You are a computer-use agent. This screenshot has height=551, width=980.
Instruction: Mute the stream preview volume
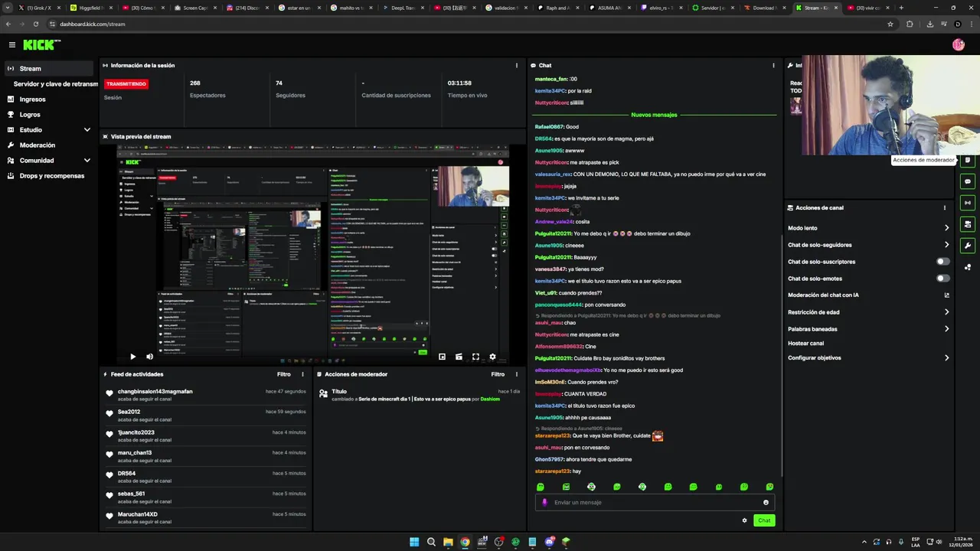(x=149, y=357)
